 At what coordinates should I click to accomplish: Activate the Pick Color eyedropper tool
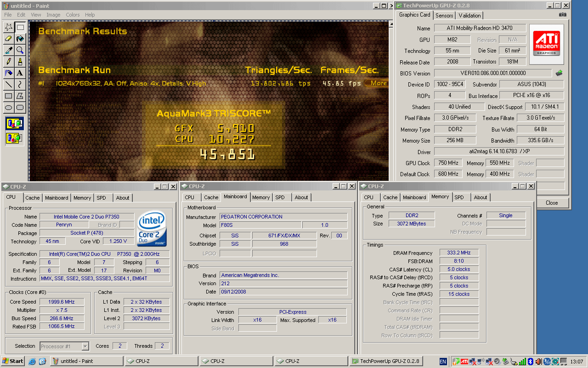coord(8,50)
